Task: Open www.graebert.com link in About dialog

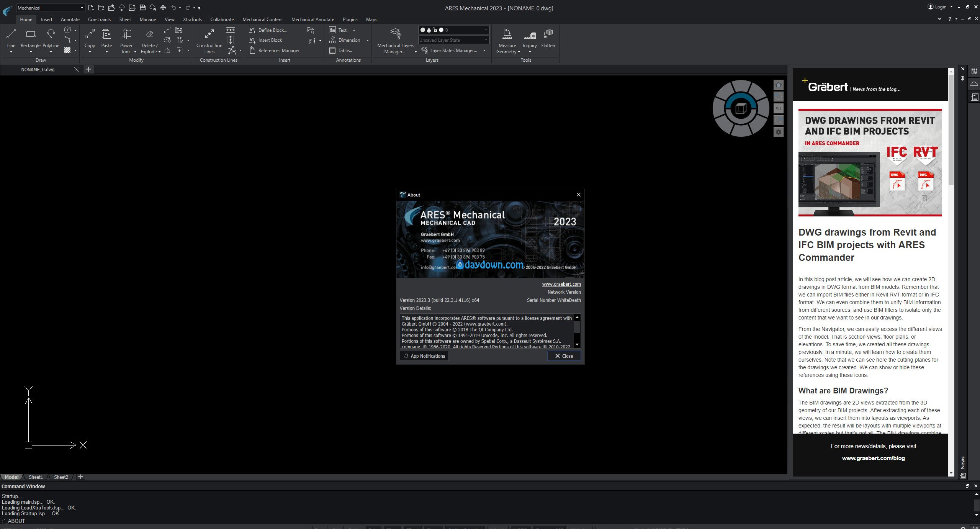Action: [561, 284]
